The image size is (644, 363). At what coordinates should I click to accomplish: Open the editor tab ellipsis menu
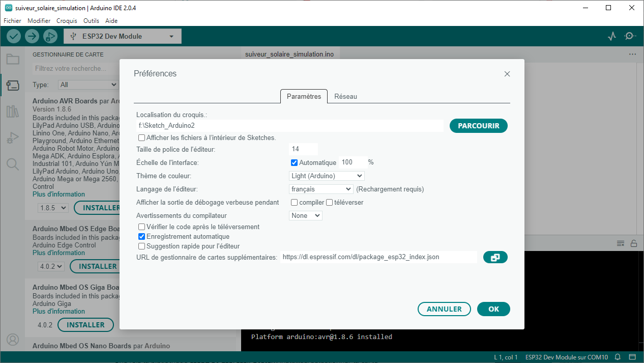[x=632, y=54]
